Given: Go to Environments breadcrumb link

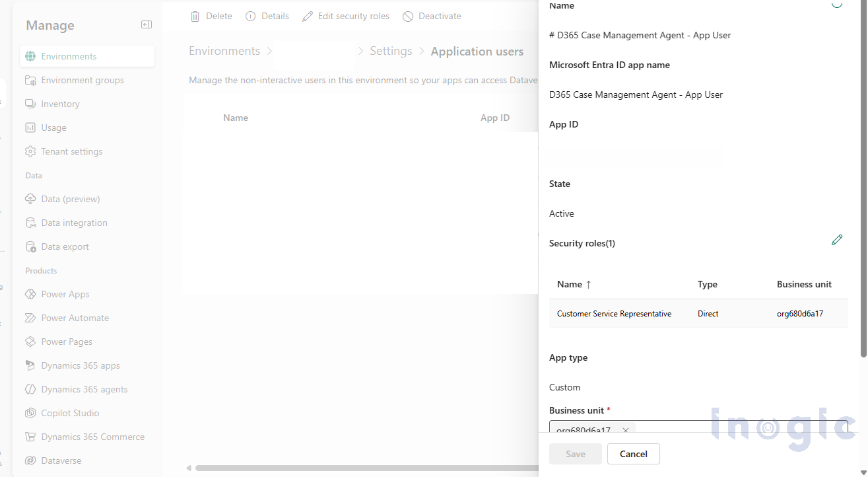Looking at the screenshot, I should (x=224, y=51).
